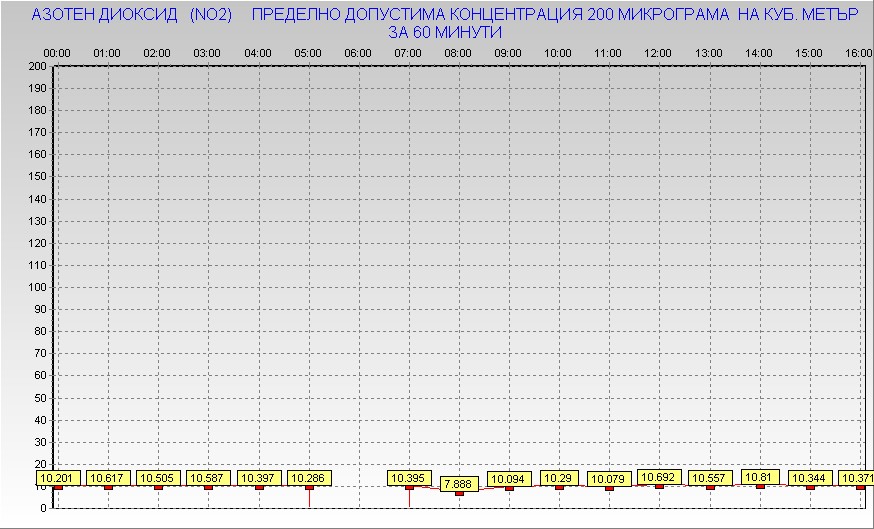The width and height of the screenshot is (874, 529).
Task: Select the 10.201 data label
Action: (57, 478)
